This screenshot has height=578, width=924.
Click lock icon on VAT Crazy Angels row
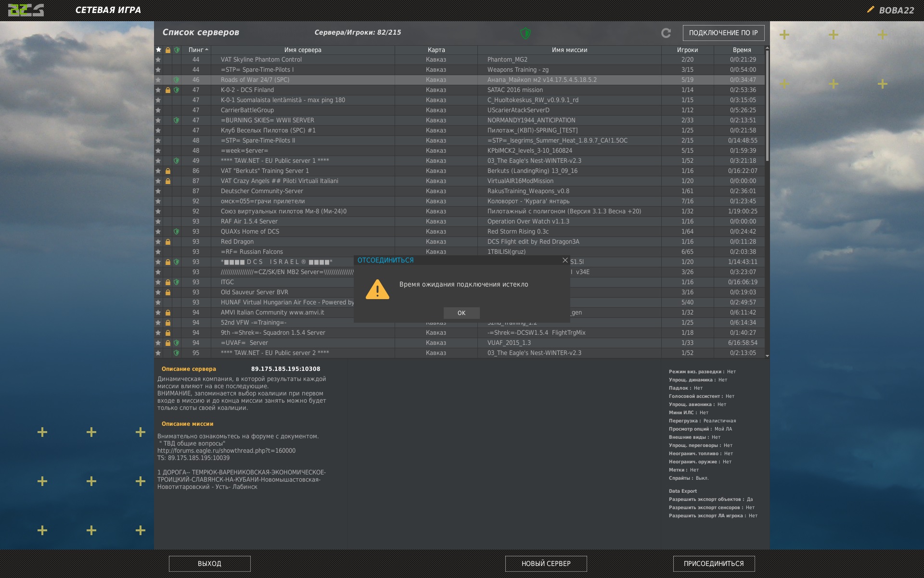pyautogui.click(x=167, y=181)
